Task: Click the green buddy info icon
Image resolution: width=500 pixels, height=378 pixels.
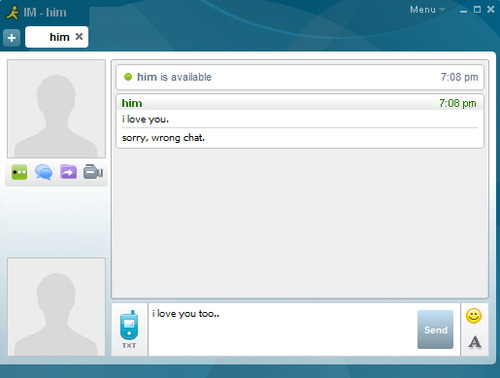Action: pyautogui.click(x=19, y=172)
